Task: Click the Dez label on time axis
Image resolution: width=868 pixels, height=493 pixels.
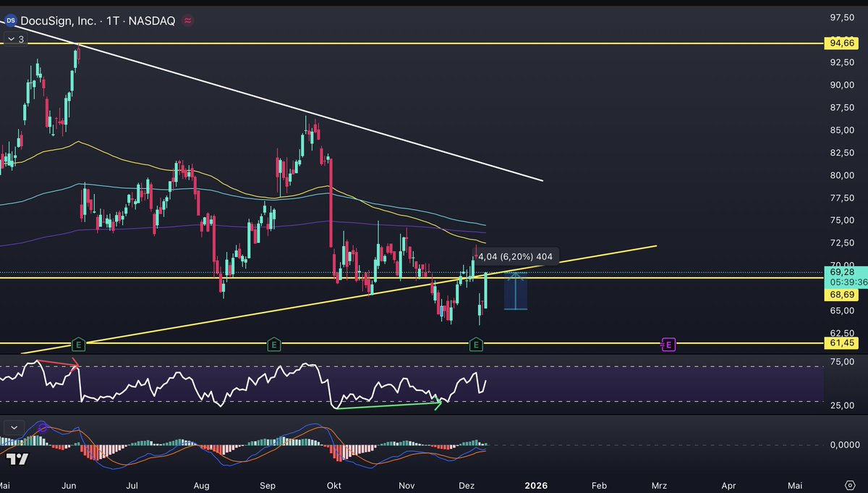Action: coord(465,484)
